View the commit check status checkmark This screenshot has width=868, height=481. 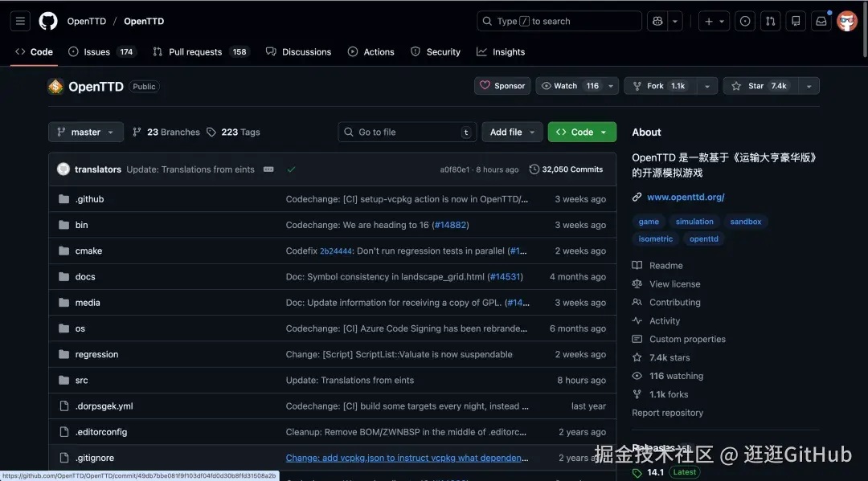click(x=291, y=169)
